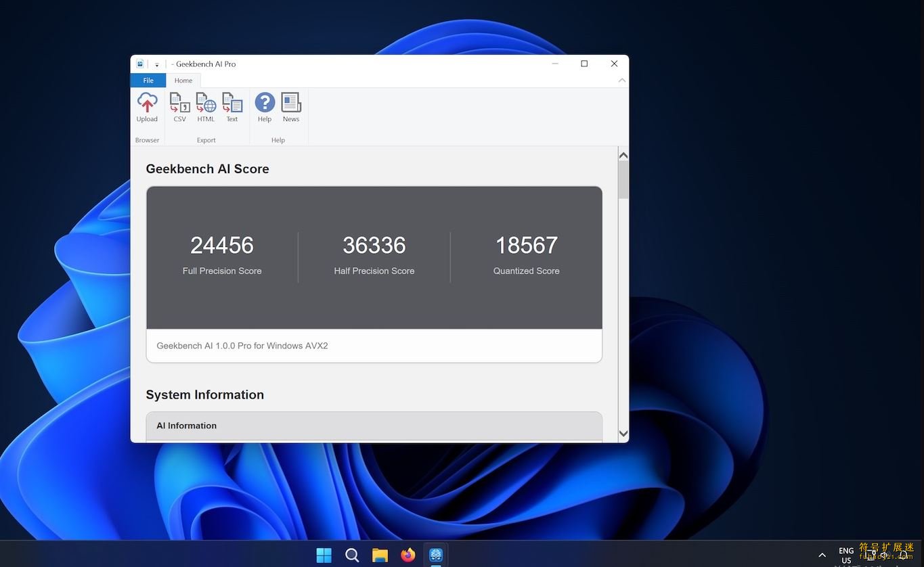Screen dimensions: 924x567
Task: Click the ENG US language indicator
Action: 846,555
